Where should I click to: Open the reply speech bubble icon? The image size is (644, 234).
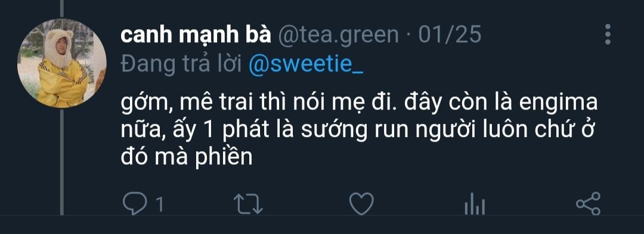click(x=135, y=204)
